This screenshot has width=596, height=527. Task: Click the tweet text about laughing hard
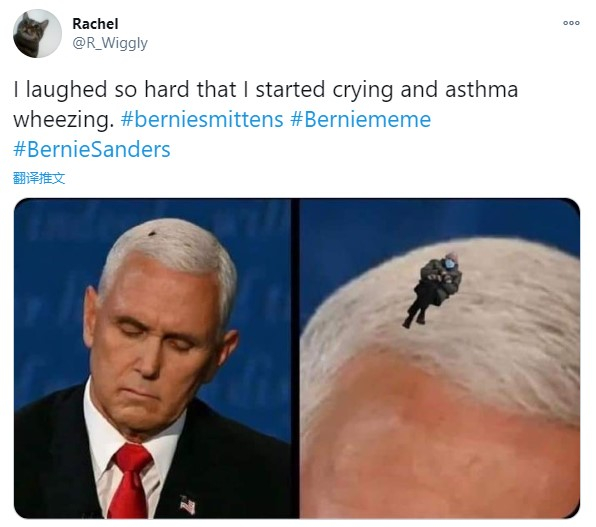[265, 104]
